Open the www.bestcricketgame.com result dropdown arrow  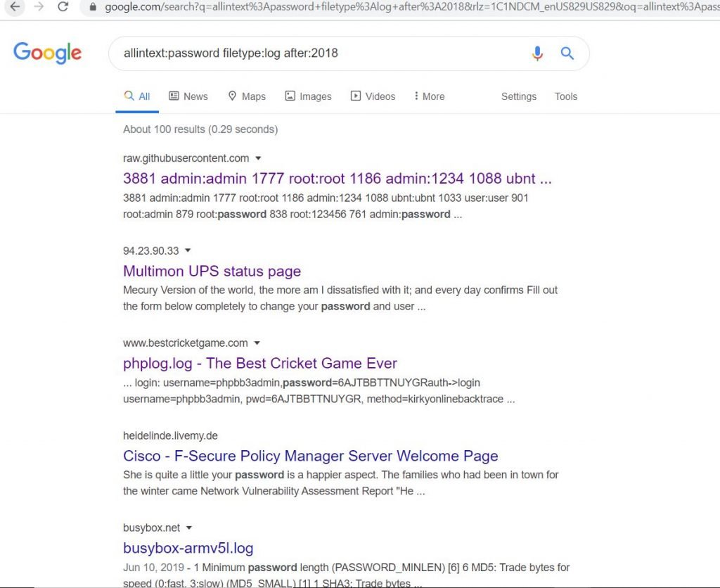(257, 343)
